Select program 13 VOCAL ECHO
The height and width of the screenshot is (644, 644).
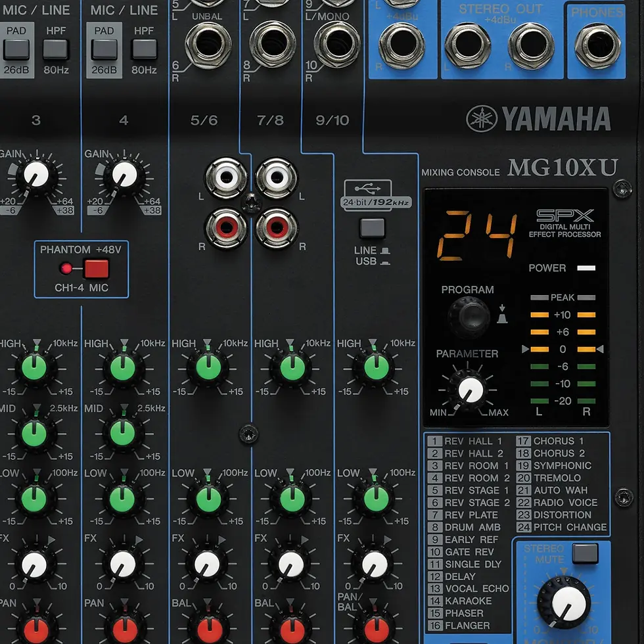468,589
